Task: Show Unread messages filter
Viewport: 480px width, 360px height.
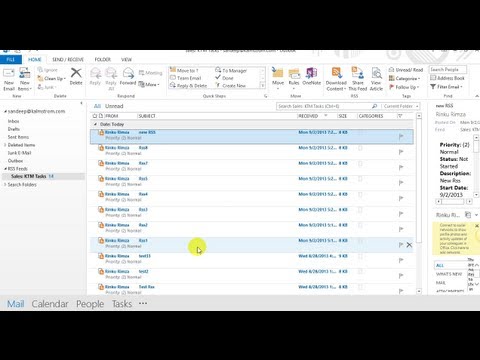Action: tap(114, 106)
